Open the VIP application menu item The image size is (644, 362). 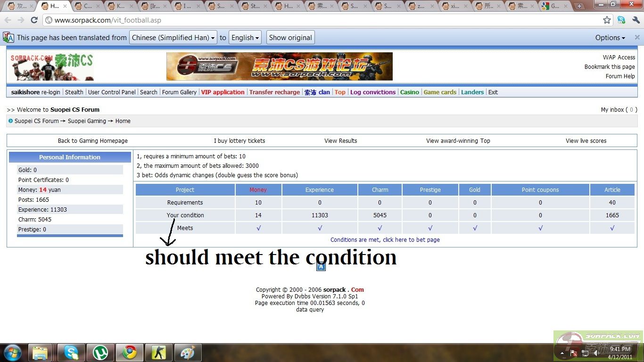(223, 92)
